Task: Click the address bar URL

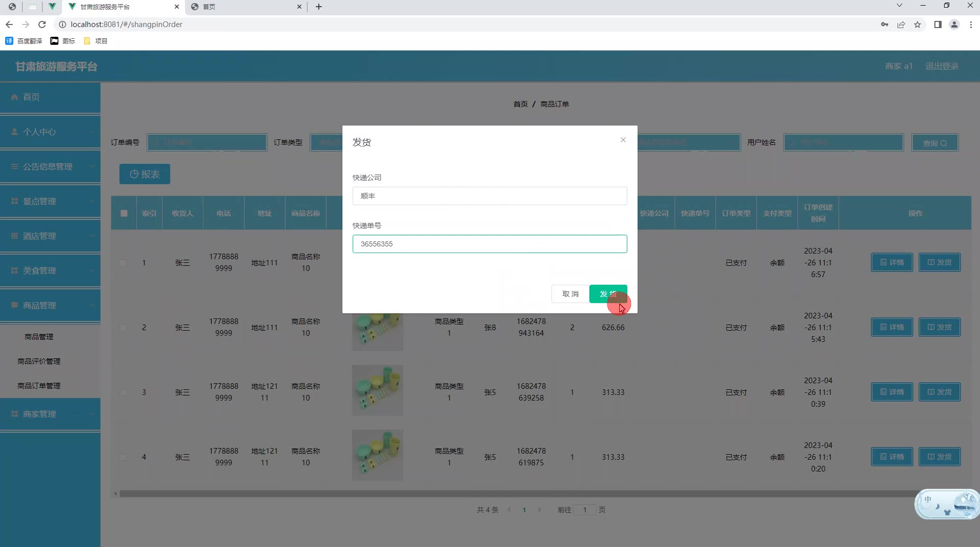Action: pos(127,24)
